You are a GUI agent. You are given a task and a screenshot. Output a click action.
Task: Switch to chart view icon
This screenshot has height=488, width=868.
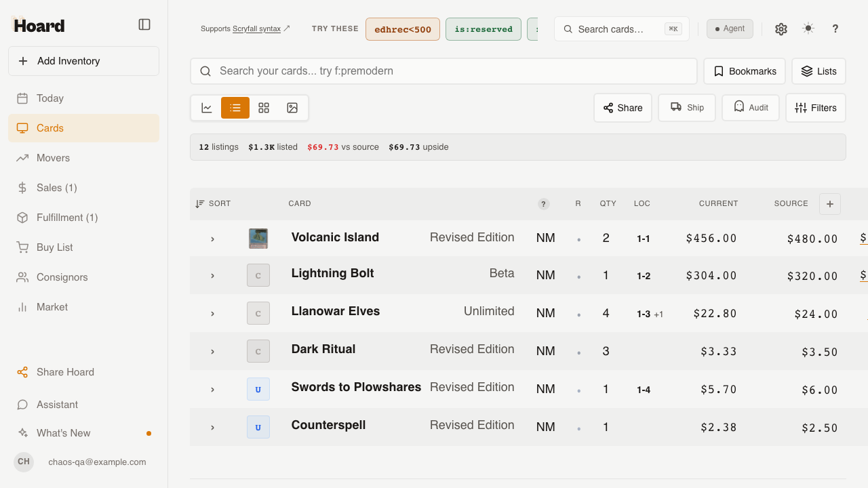[x=207, y=108]
